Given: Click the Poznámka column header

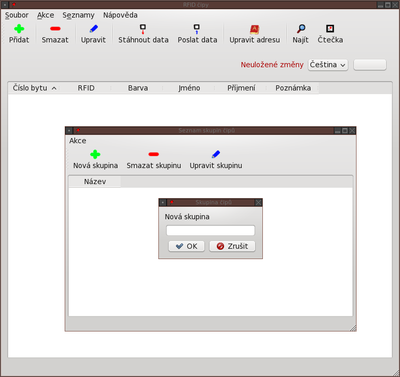Looking at the screenshot, I should [293, 88].
